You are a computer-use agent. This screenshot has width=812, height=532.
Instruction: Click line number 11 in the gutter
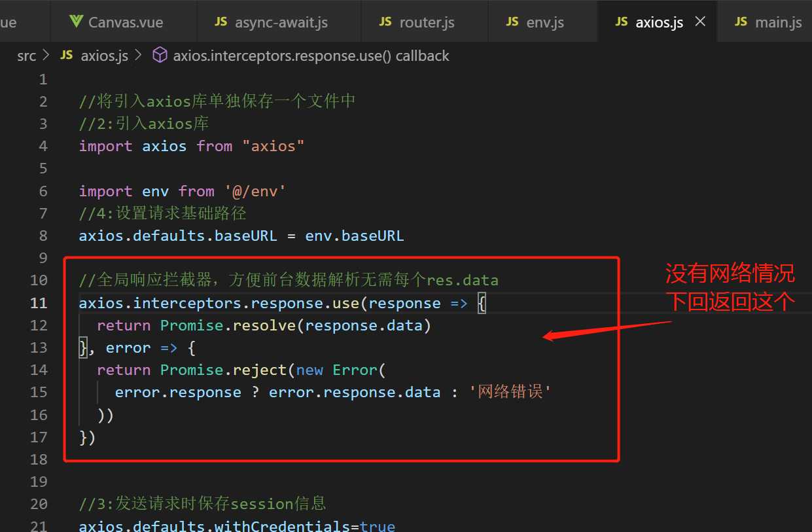pyautogui.click(x=39, y=303)
